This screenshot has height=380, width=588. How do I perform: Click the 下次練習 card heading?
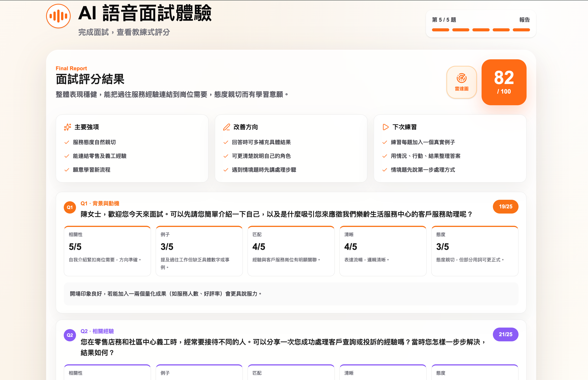[x=404, y=127]
